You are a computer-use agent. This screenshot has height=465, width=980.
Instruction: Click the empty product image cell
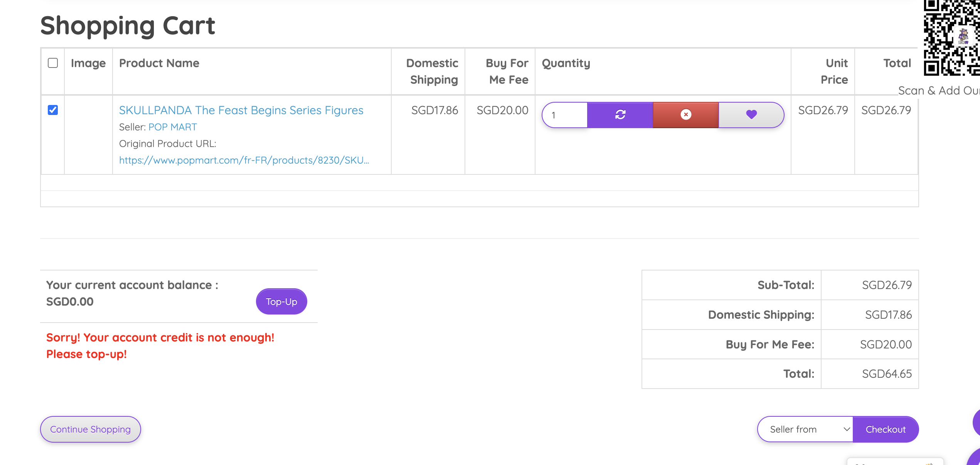click(88, 135)
